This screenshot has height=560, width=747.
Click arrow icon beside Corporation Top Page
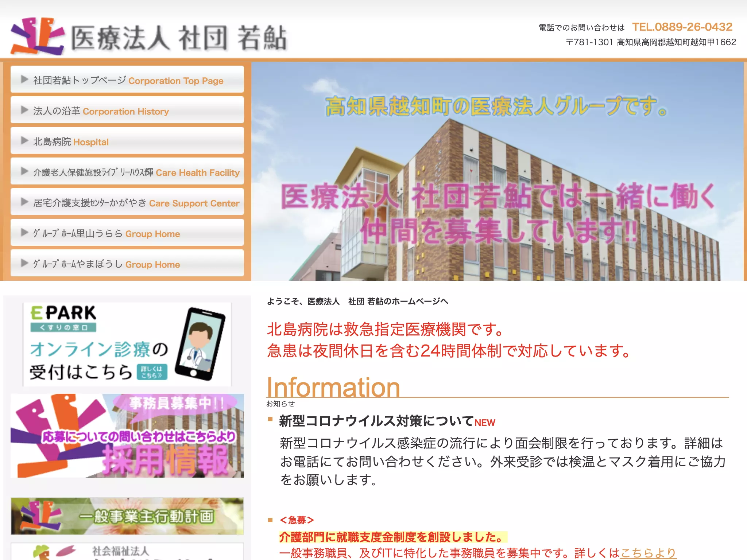coord(24,79)
